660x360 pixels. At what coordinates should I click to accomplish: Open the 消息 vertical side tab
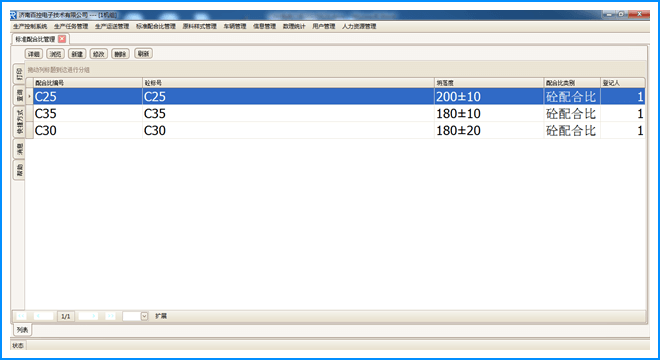point(19,149)
